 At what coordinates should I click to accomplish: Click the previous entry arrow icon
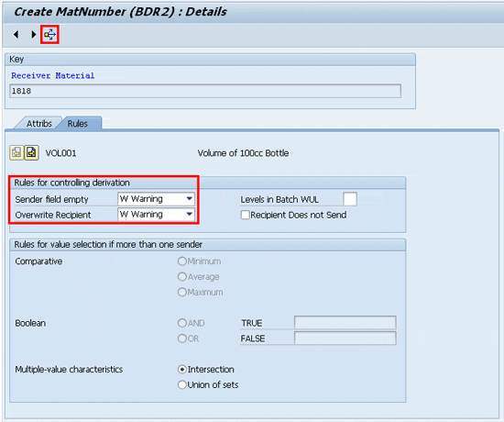pos(16,35)
